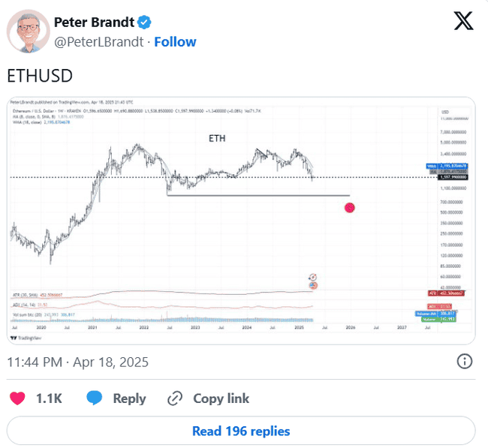Click the blue reply bubble icon
This screenshot has height=448, width=488.
pyautogui.click(x=95, y=398)
